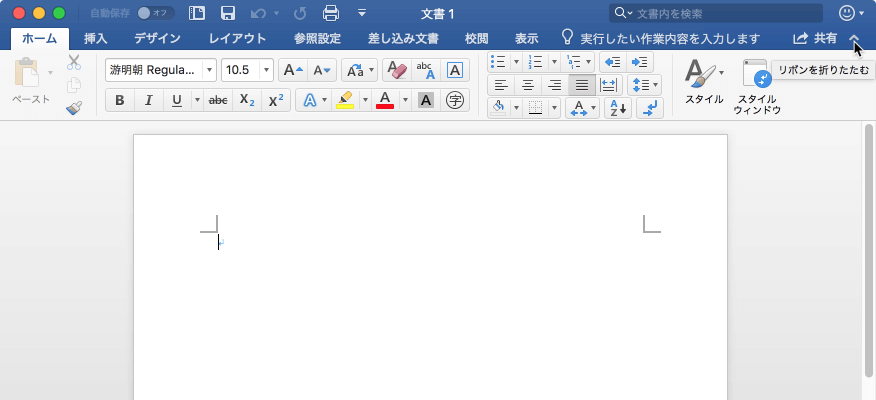The height and width of the screenshot is (400, 876).
Task: Switch to the 参照設定 (References) tab
Action: pyautogui.click(x=317, y=39)
